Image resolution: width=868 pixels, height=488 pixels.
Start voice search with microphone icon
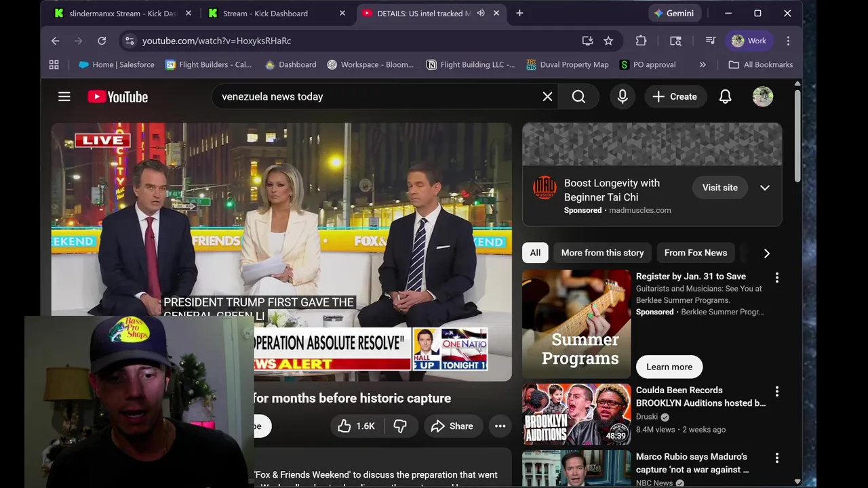pos(623,97)
